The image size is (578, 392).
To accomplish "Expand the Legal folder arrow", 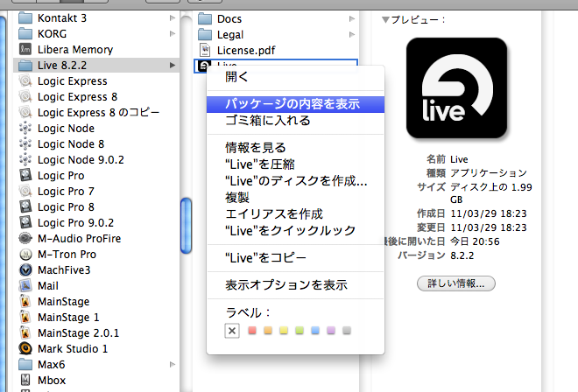I will [352, 34].
